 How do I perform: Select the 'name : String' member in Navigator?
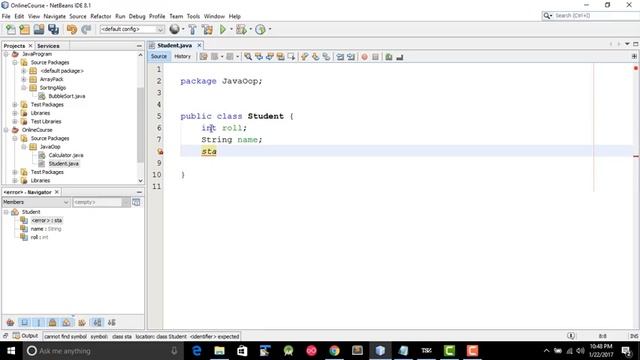pyautogui.click(x=46, y=229)
